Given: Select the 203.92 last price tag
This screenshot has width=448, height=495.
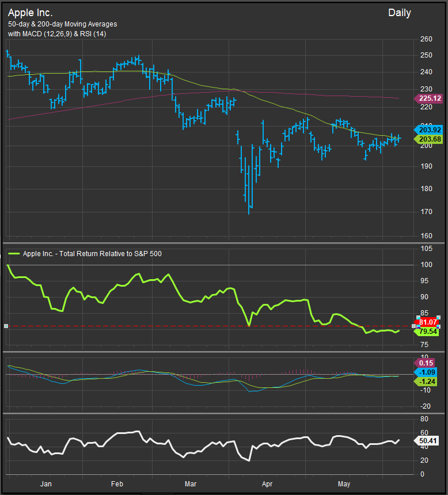Looking at the screenshot, I should [x=428, y=130].
